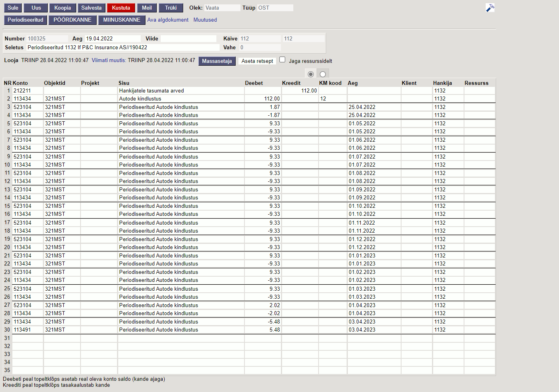Delete entry using the Kustuta button
Screen dimensions: 559x392
[x=121, y=8]
